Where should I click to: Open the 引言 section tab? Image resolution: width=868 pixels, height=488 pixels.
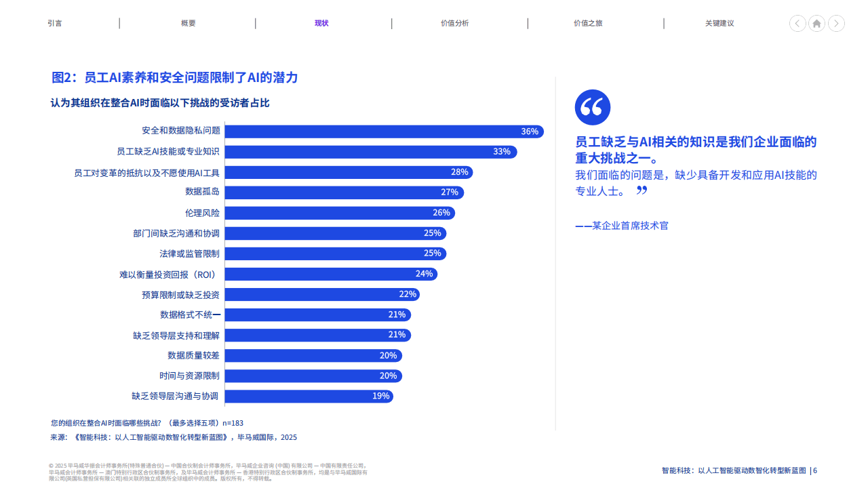pyautogui.click(x=55, y=23)
